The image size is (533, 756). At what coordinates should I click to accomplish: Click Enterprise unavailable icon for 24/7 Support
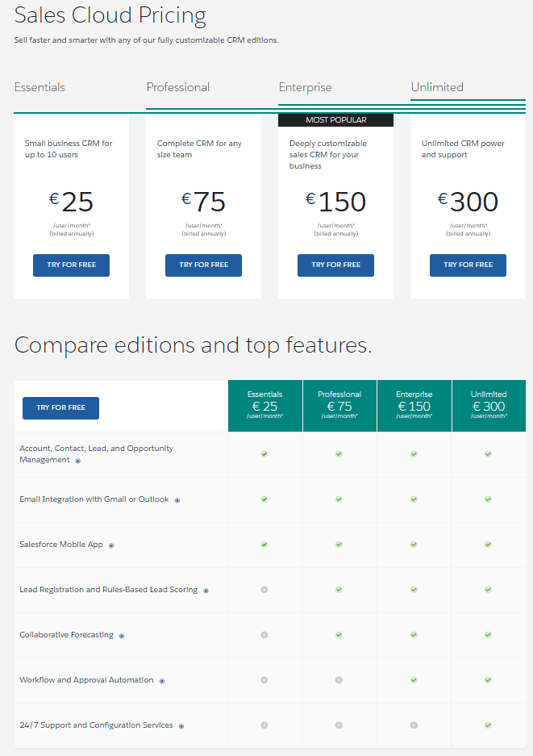coord(414,725)
